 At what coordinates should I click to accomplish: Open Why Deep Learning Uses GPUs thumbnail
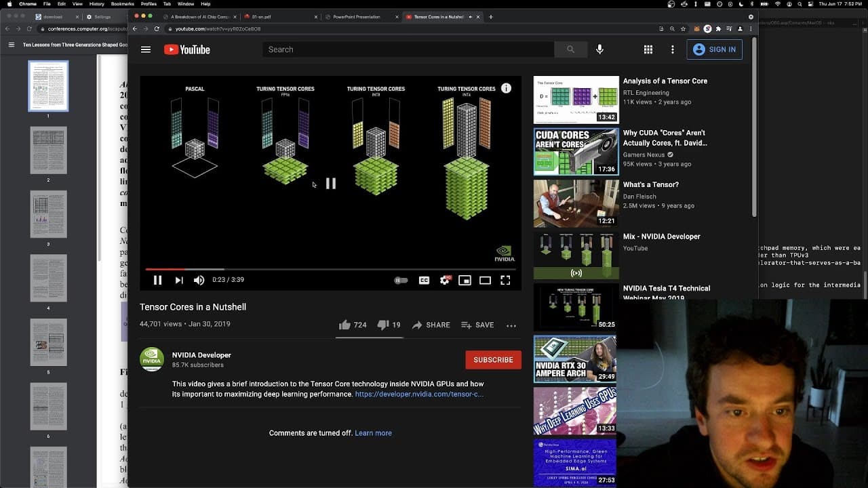576,411
